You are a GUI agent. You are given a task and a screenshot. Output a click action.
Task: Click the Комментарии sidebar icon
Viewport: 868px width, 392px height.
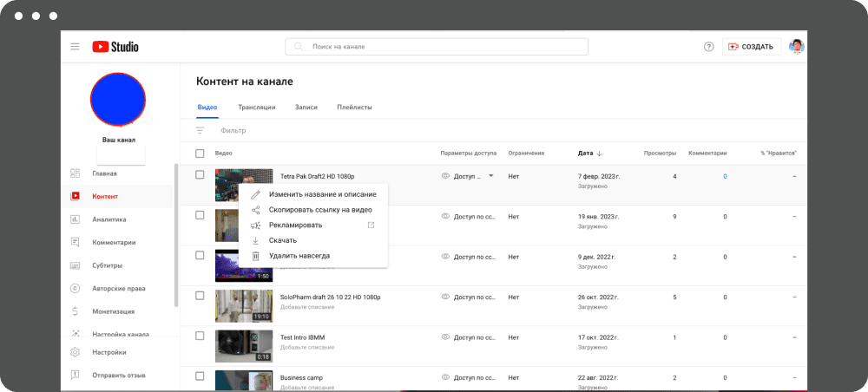pyautogui.click(x=76, y=242)
